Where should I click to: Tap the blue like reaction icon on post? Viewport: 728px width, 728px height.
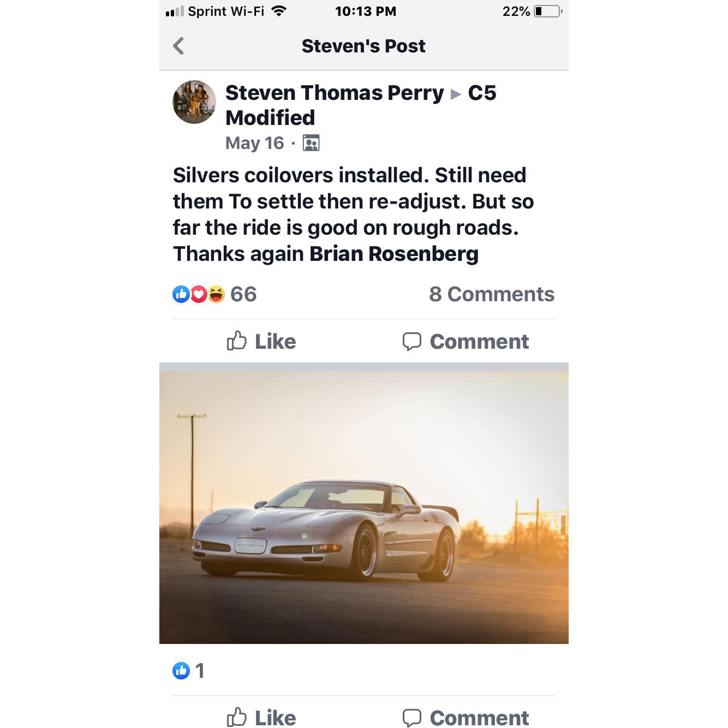pyautogui.click(x=181, y=294)
